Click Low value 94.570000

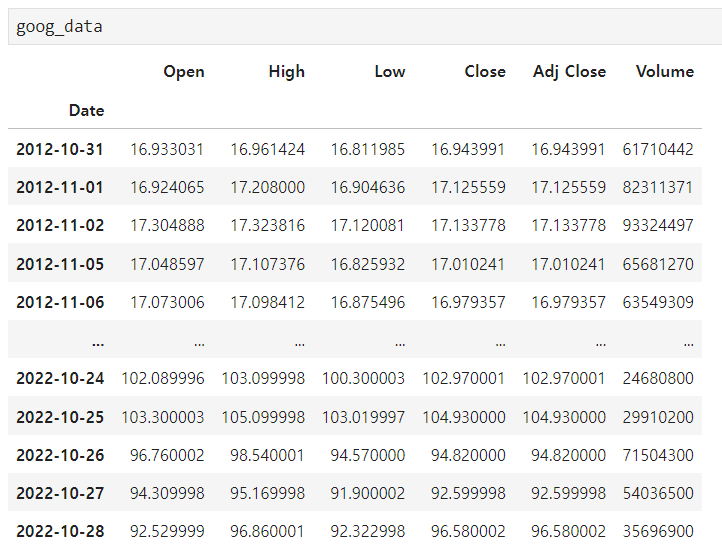(368, 455)
